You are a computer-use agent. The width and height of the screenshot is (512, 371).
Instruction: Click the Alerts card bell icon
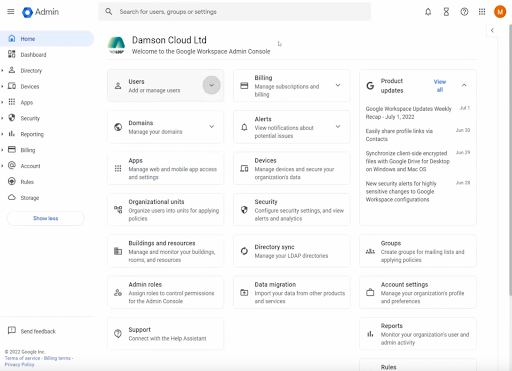click(244, 127)
